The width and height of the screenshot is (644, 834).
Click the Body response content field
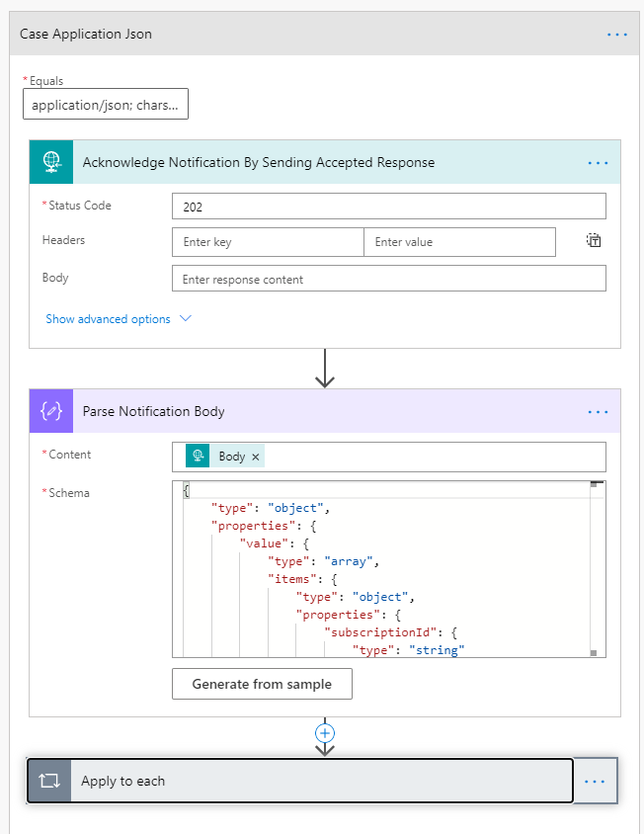tap(388, 279)
